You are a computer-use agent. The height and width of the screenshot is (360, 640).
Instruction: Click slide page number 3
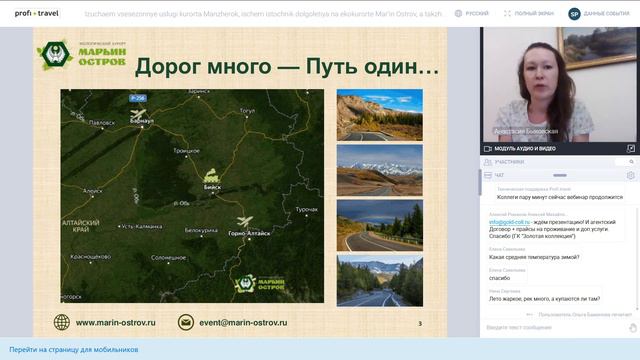pos(420,323)
